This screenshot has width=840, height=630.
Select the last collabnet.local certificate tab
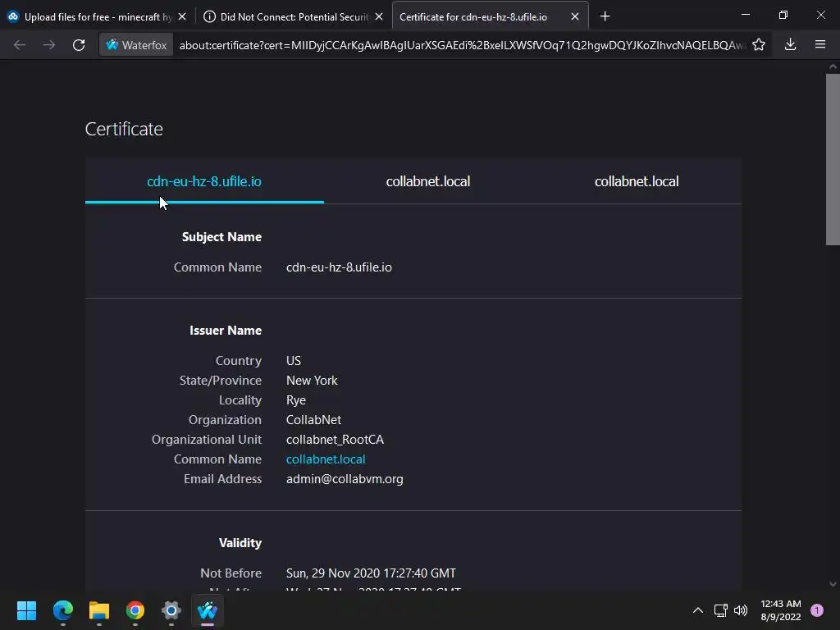tap(637, 181)
